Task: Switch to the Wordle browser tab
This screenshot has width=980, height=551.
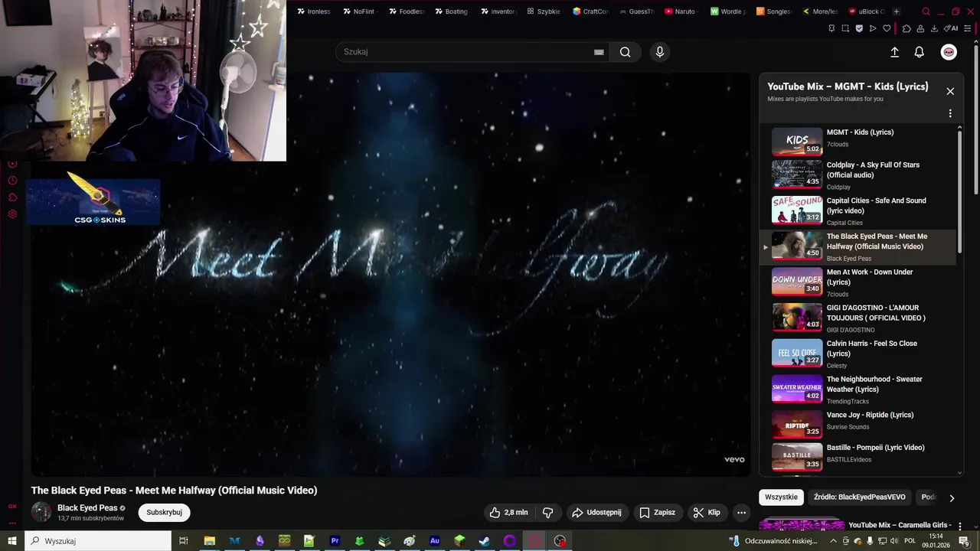Action: pyautogui.click(x=727, y=11)
